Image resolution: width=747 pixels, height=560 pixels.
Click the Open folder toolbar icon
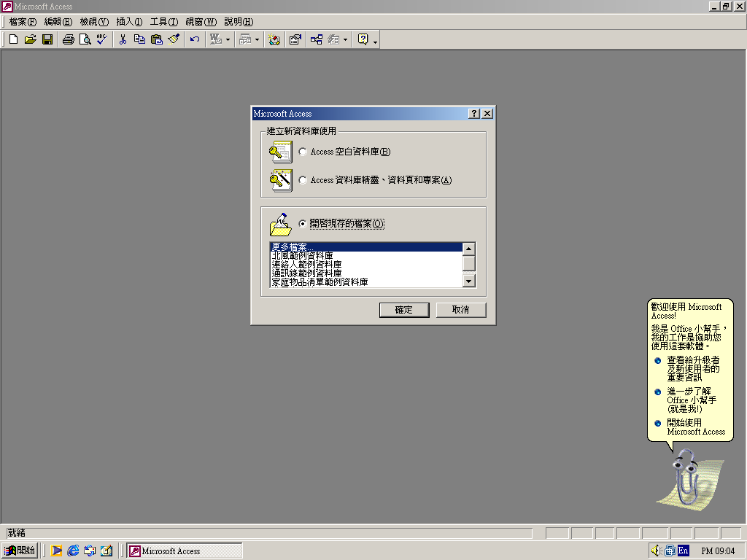coord(31,39)
